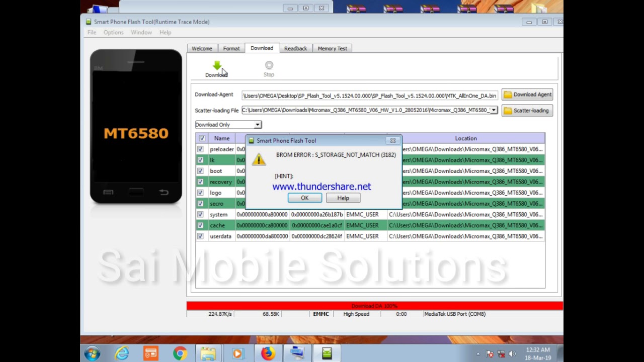Screen dimensions: 644x362
Task: Open the orange app icon beside Internet Explorer
Action: pyautogui.click(x=151, y=353)
